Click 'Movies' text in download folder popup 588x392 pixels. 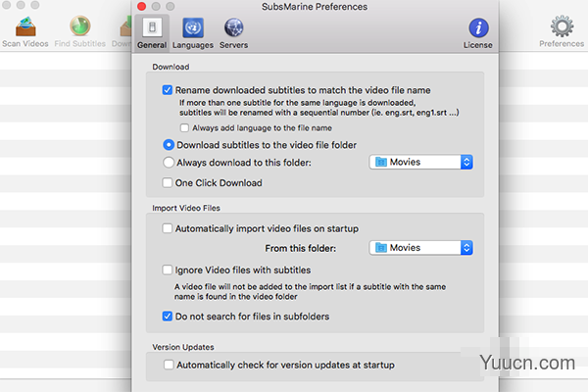(405, 162)
